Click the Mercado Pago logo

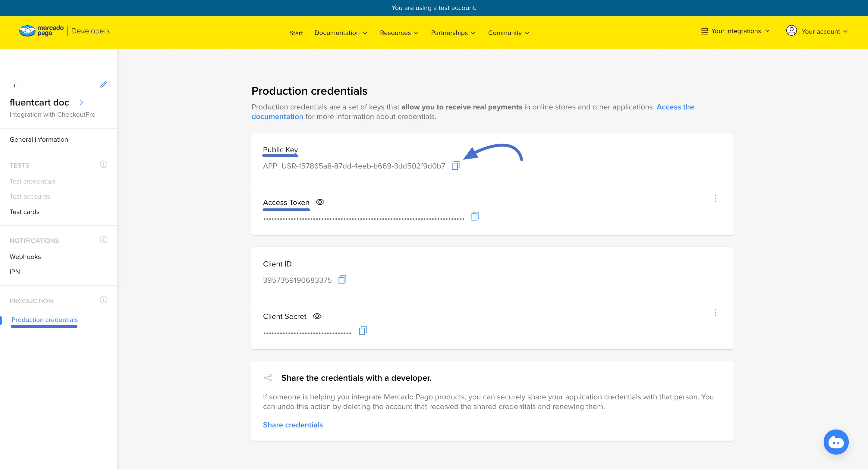pyautogui.click(x=42, y=31)
